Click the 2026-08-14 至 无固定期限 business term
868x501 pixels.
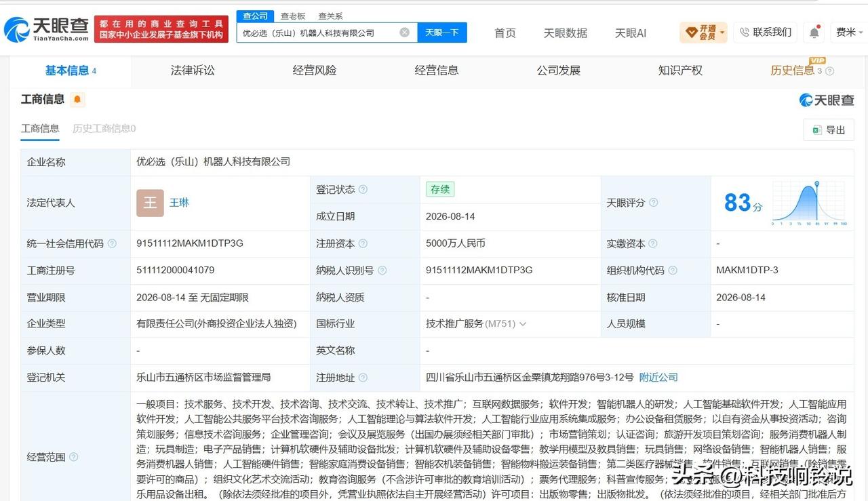pos(193,297)
